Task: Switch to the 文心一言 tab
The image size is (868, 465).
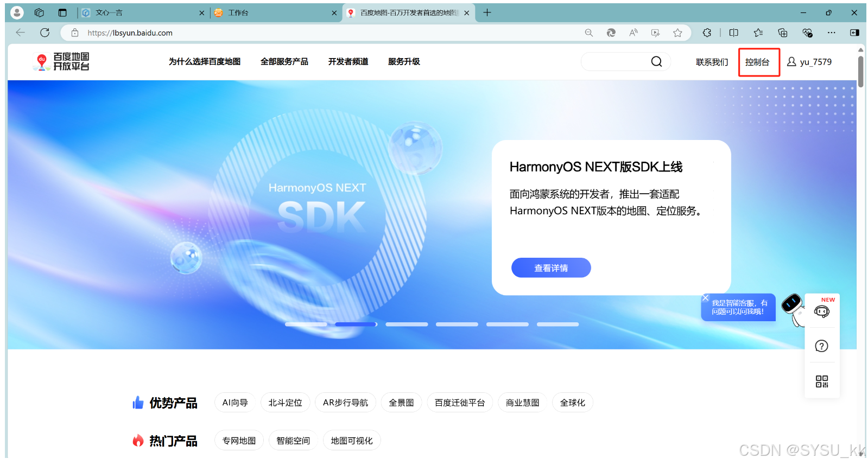Action: tap(142, 12)
